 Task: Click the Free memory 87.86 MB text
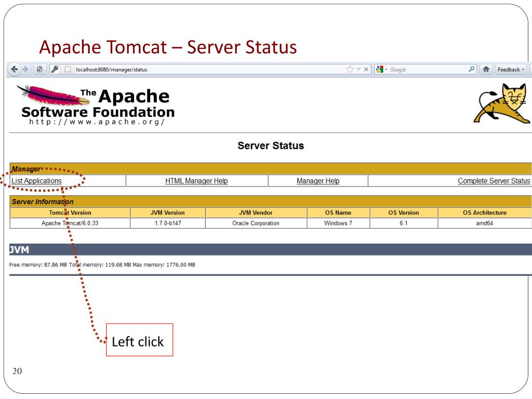pos(38,265)
